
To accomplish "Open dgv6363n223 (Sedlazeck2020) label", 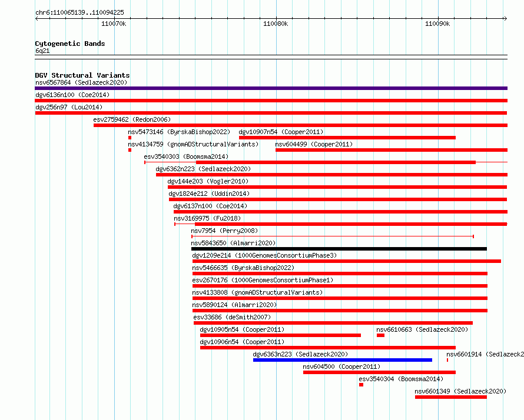I will point(300,354).
